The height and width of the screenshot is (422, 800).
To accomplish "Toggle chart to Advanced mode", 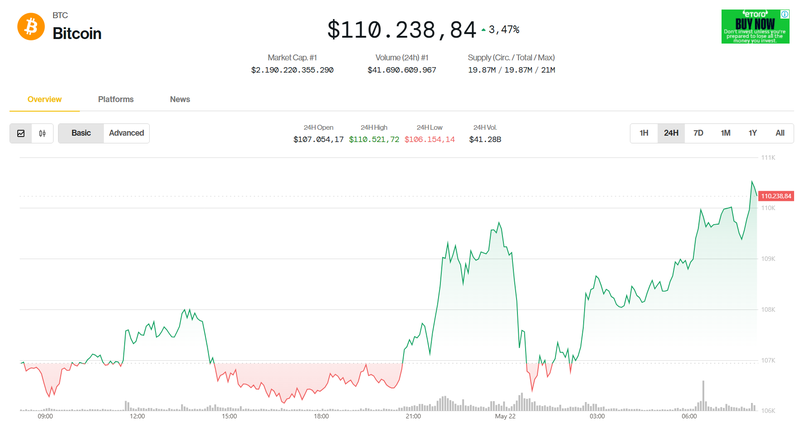I will pyautogui.click(x=126, y=133).
